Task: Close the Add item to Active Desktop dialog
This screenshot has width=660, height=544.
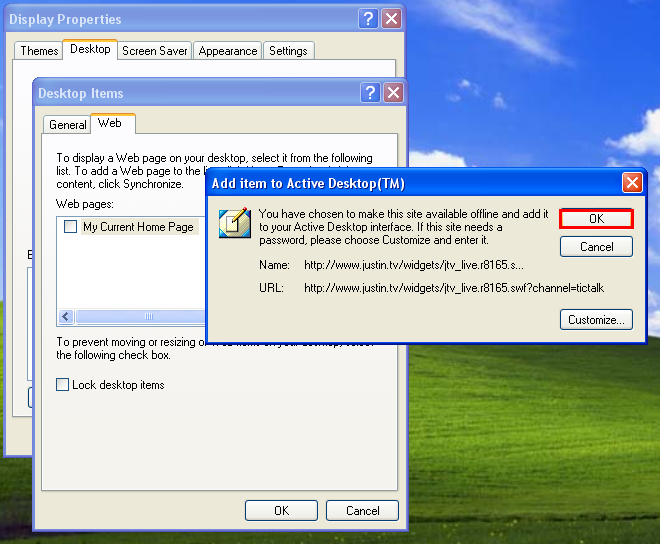Action: pyautogui.click(x=632, y=183)
